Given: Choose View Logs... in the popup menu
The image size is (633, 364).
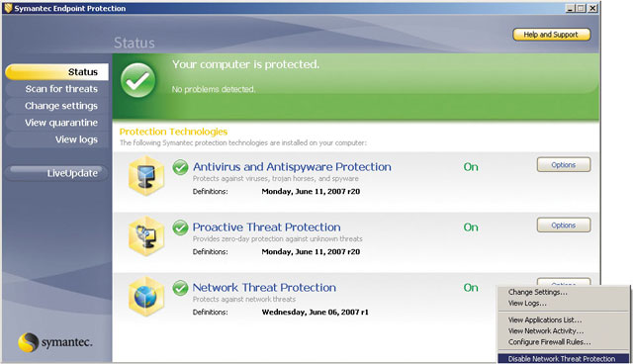Looking at the screenshot, I should pyautogui.click(x=564, y=303).
